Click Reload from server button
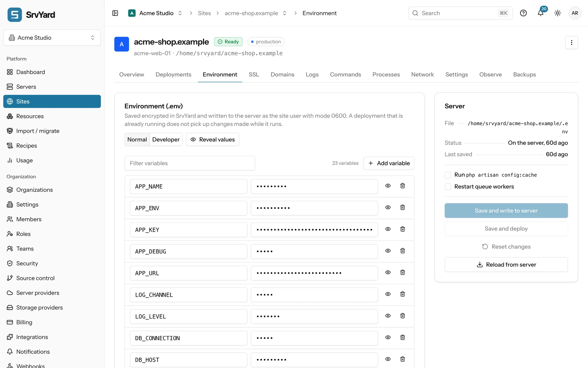 [506, 265]
